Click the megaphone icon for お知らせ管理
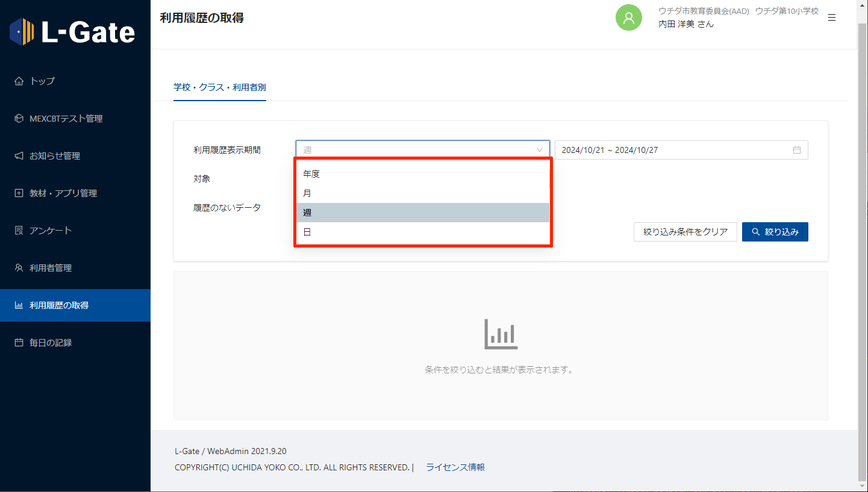The image size is (868, 492). click(x=19, y=156)
